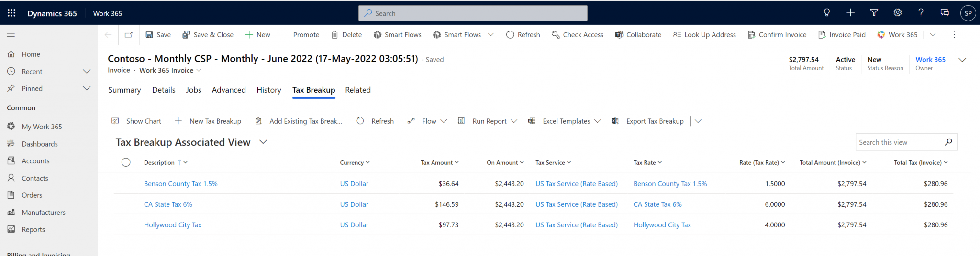Open the Flow dropdown
The image size is (980, 256).
coord(427,121)
